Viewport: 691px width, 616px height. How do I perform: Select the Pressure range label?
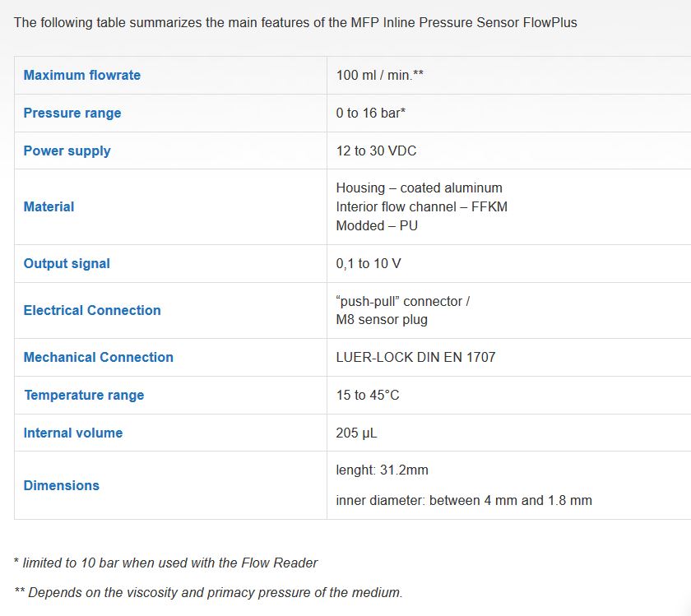(x=72, y=113)
